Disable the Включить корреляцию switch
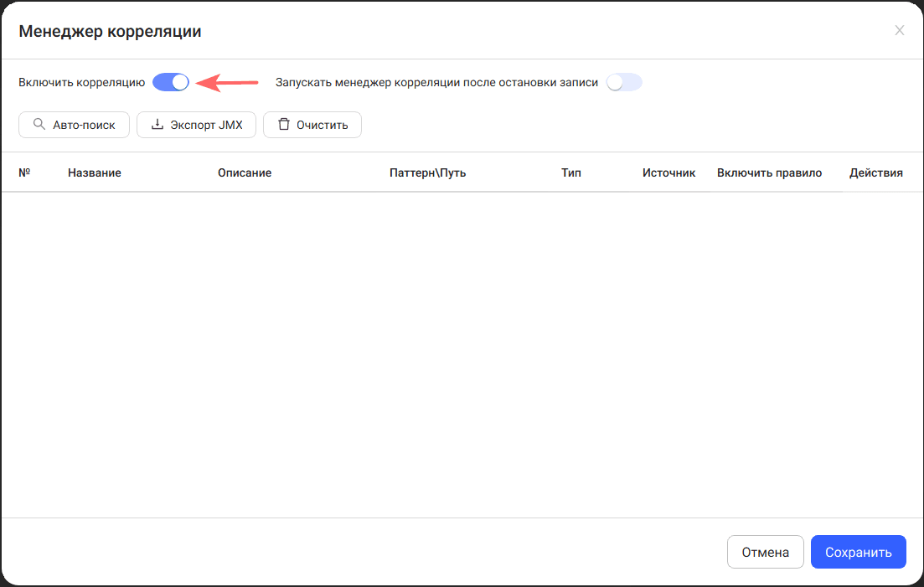 coord(171,82)
